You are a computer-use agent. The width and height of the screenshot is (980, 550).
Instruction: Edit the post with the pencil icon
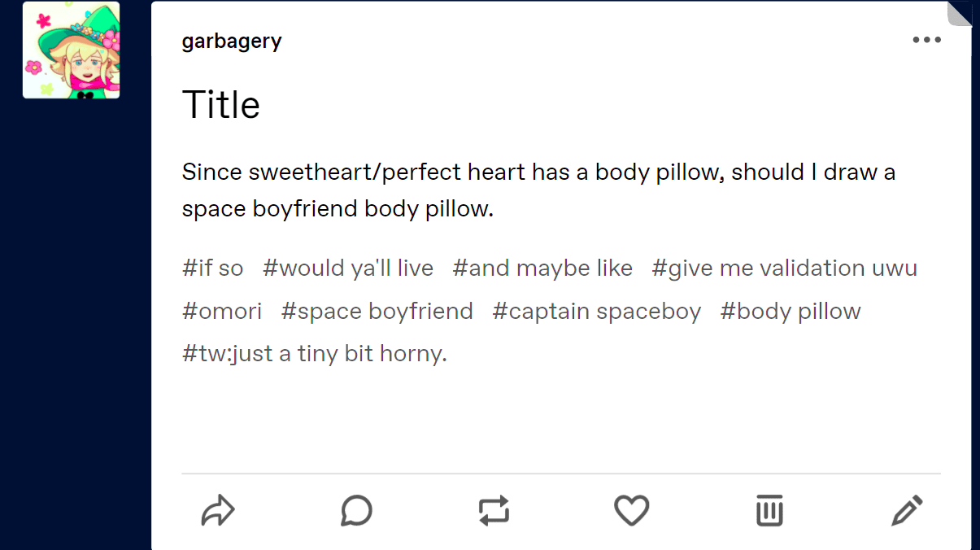point(907,511)
